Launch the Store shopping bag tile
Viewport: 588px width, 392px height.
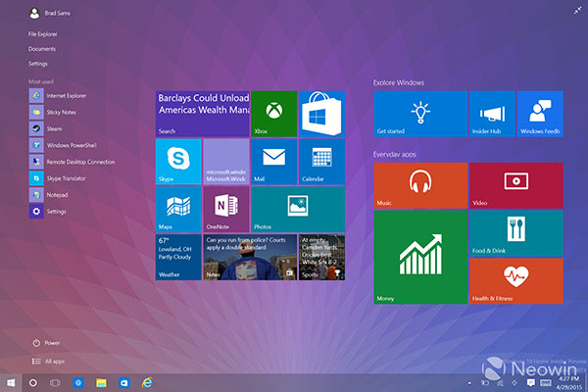321,114
